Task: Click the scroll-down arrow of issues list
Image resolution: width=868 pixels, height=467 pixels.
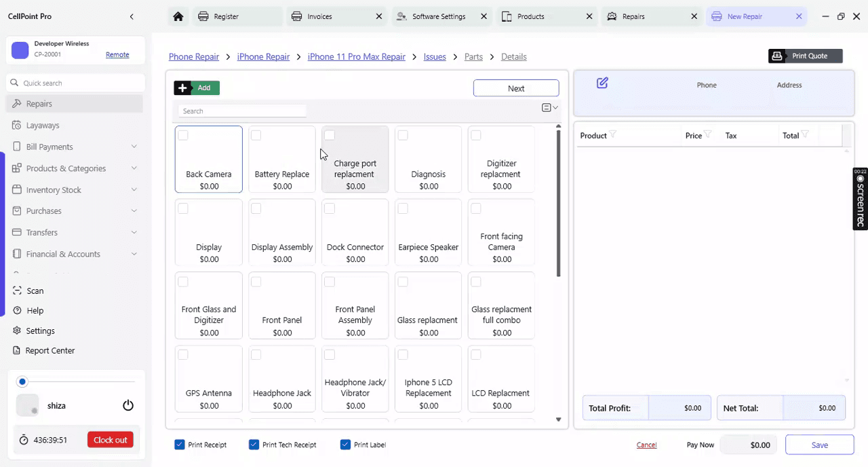Action: click(559, 419)
